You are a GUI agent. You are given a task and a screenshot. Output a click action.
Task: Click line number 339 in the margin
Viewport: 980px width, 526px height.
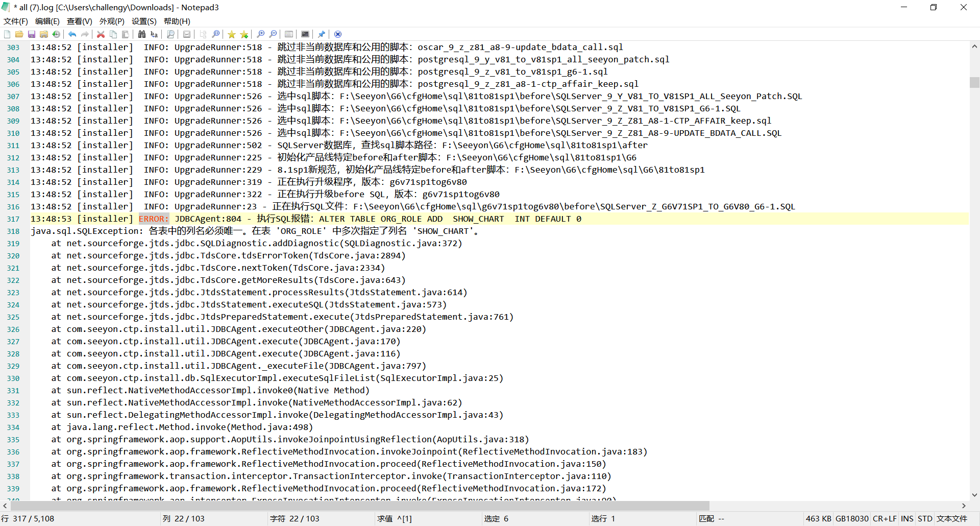click(x=13, y=489)
